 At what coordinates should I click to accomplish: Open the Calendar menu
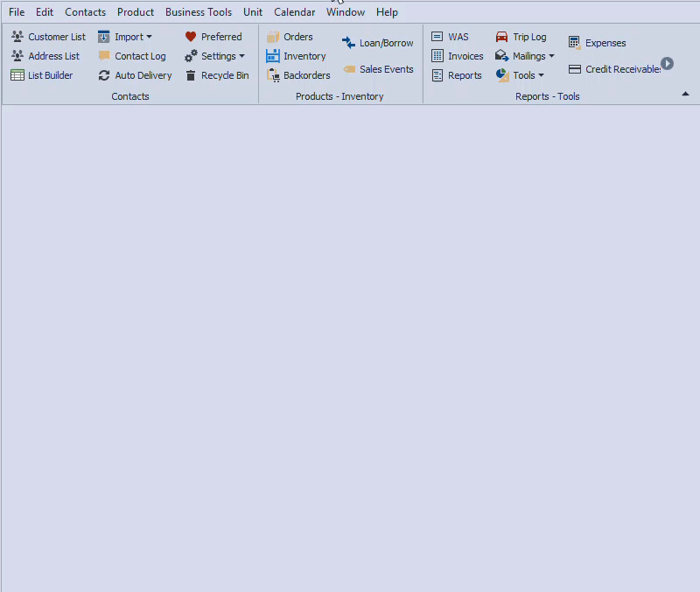(x=294, y=11)
